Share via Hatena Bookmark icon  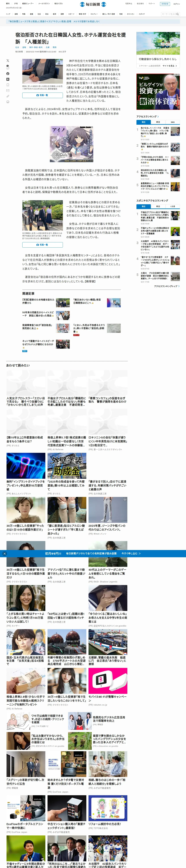8,79
